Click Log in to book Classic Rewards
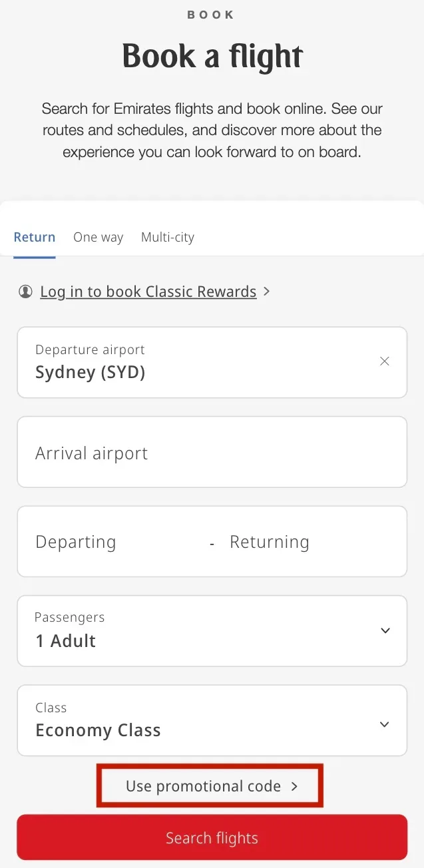The width and height of the screenshot is (424, 868). tap(148, 291)
